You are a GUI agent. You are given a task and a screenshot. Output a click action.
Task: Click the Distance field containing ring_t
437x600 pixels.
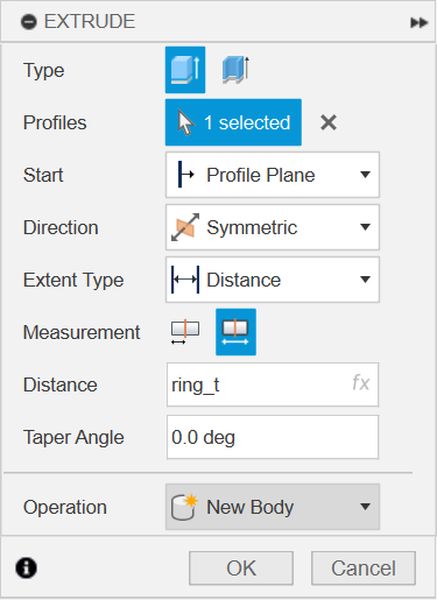[x=272, y=385]
